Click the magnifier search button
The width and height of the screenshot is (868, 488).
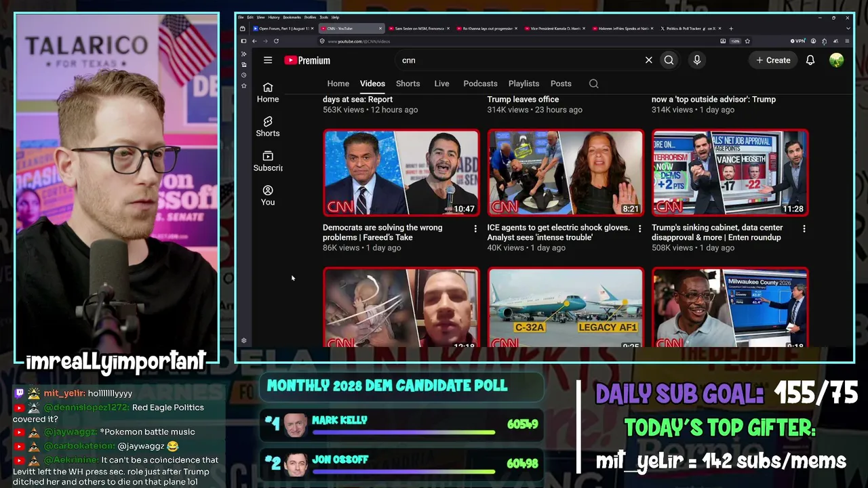pyautogui.click(x=669, y=60)
